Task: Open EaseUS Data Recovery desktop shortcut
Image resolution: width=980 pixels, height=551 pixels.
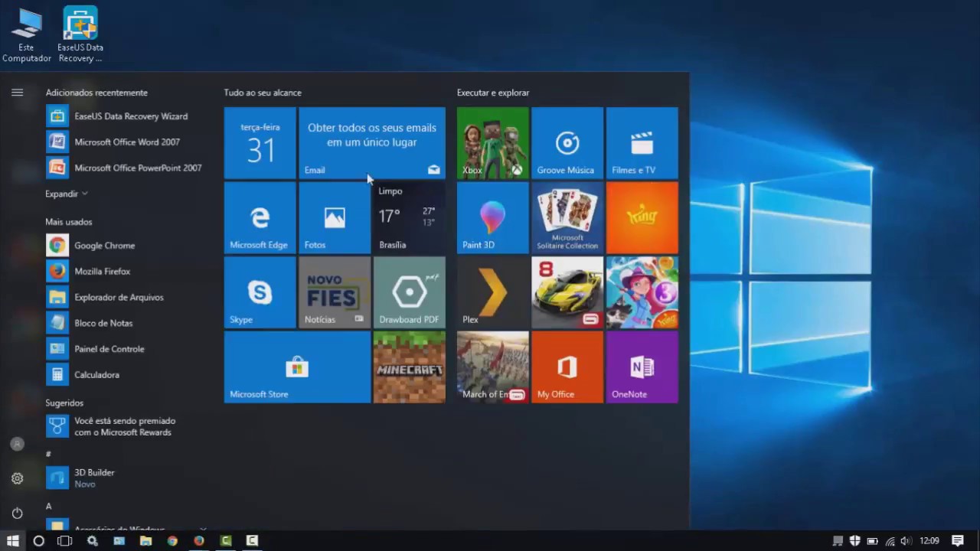Action: coord(80,34)
